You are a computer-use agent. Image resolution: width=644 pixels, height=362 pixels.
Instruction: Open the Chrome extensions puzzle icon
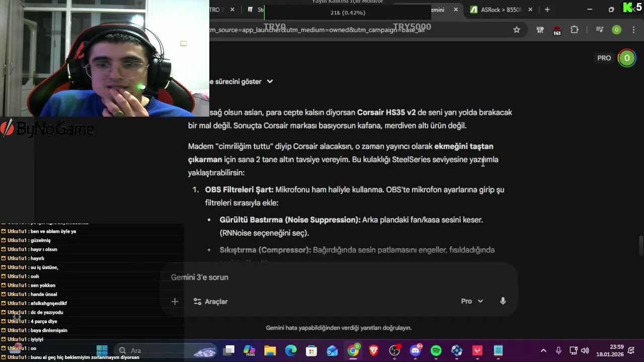(575, 30)
